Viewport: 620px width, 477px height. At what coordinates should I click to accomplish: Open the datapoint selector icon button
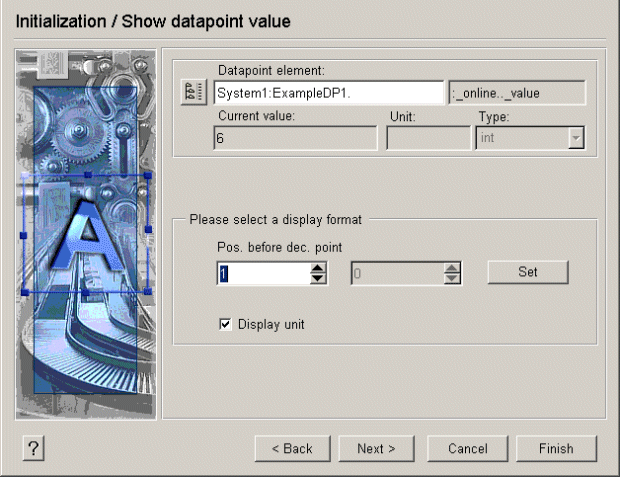193,93
